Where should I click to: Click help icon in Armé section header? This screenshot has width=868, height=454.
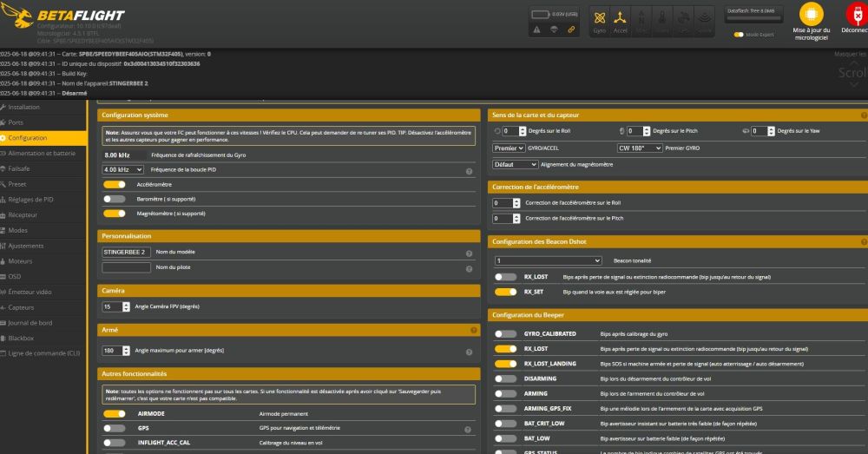(473, 331)
